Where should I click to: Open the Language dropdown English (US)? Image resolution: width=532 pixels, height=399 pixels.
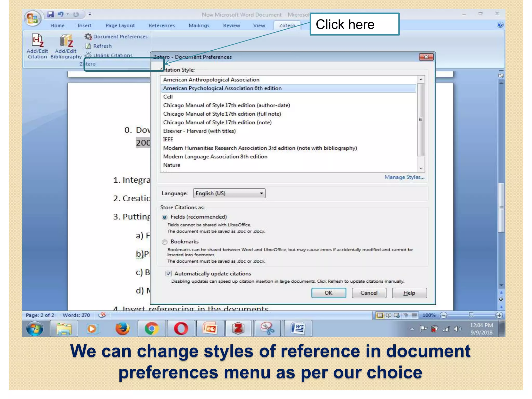(x=229, y=193)
